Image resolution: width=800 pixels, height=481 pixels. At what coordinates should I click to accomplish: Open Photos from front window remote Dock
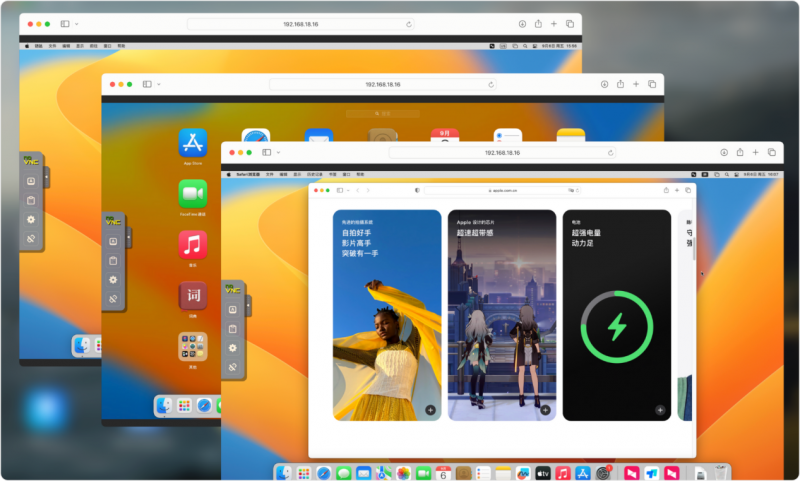[x=403, y=473]
